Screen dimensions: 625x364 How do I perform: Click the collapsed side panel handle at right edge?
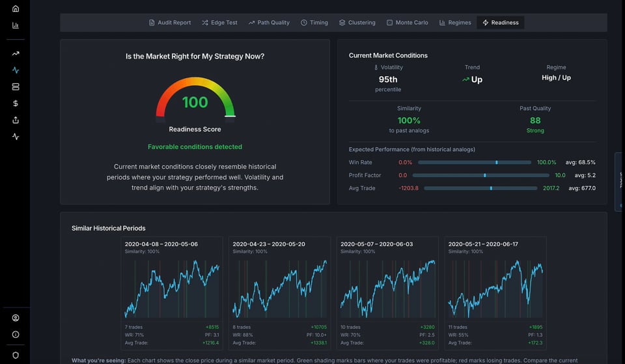(x=620, y=182)
